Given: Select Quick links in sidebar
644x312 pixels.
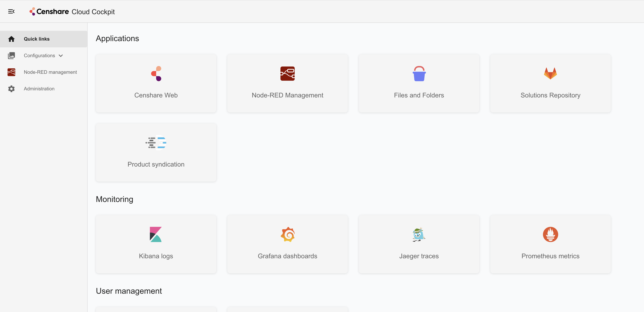Looking at the screenshot, I should [37, 39].
